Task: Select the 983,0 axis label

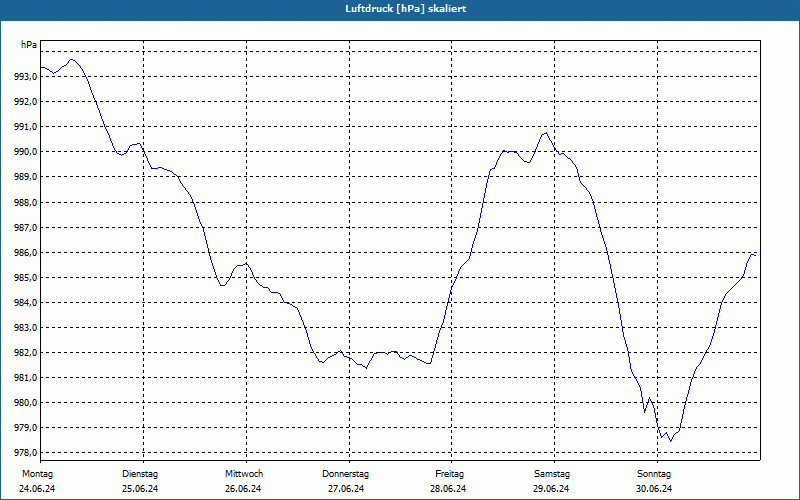Action: (x=26, y=328)
